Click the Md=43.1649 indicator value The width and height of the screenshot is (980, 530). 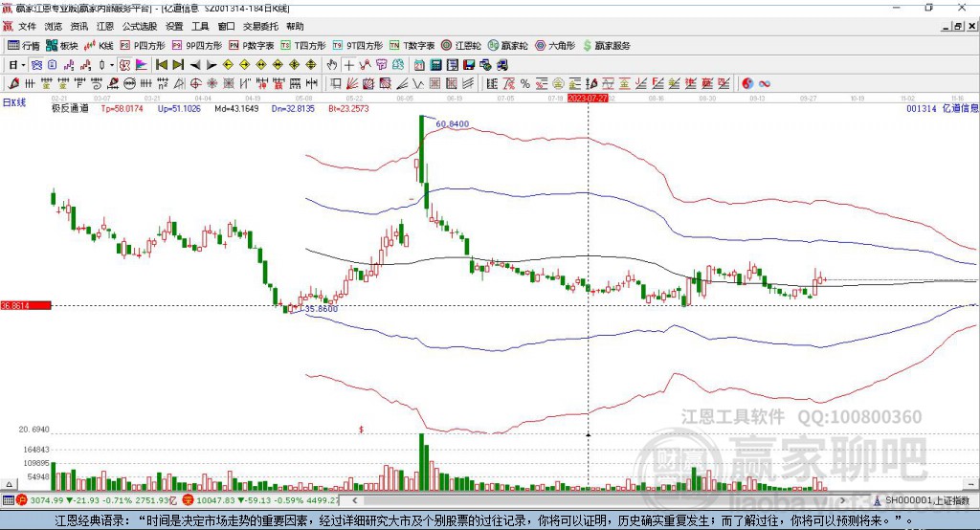coord(236,108)
